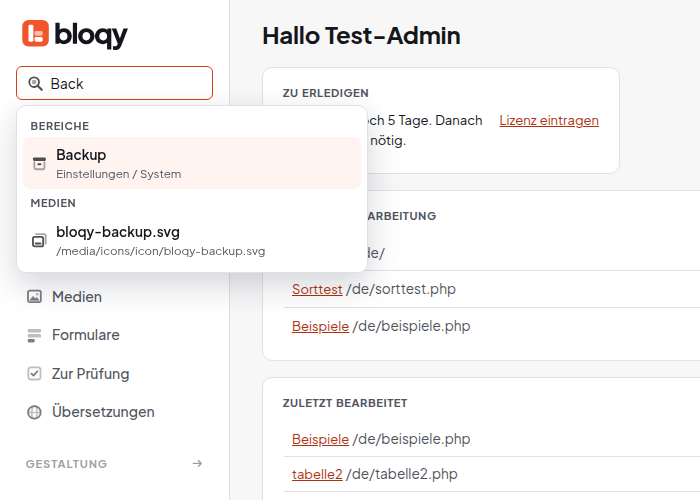Click the /de/tabelle2.php path text

[402, 474]
